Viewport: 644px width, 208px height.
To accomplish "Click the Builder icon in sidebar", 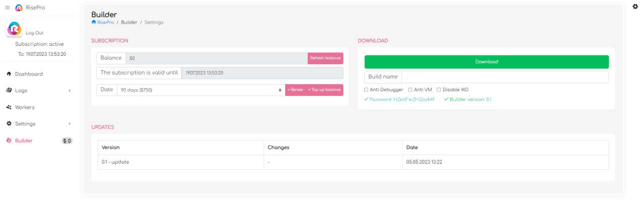I will 9,141.
